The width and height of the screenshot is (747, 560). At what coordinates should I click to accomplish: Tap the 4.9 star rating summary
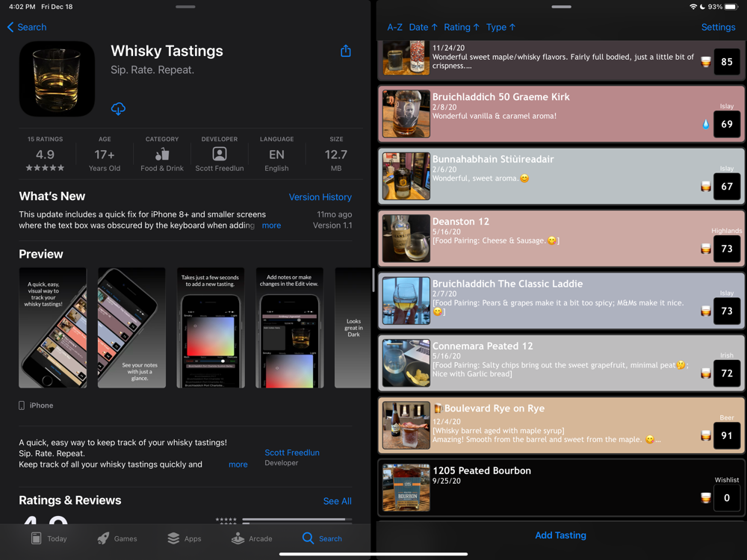click(x=45, y=155)
